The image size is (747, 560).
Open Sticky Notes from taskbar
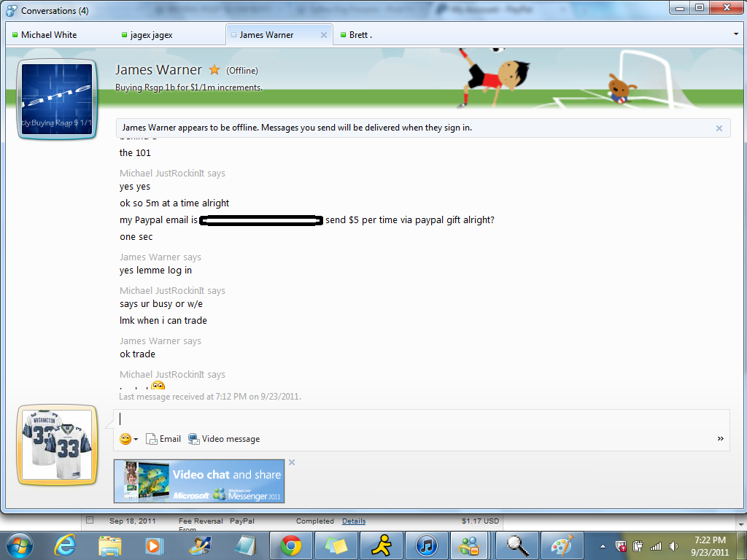click(x=336, y=545)
